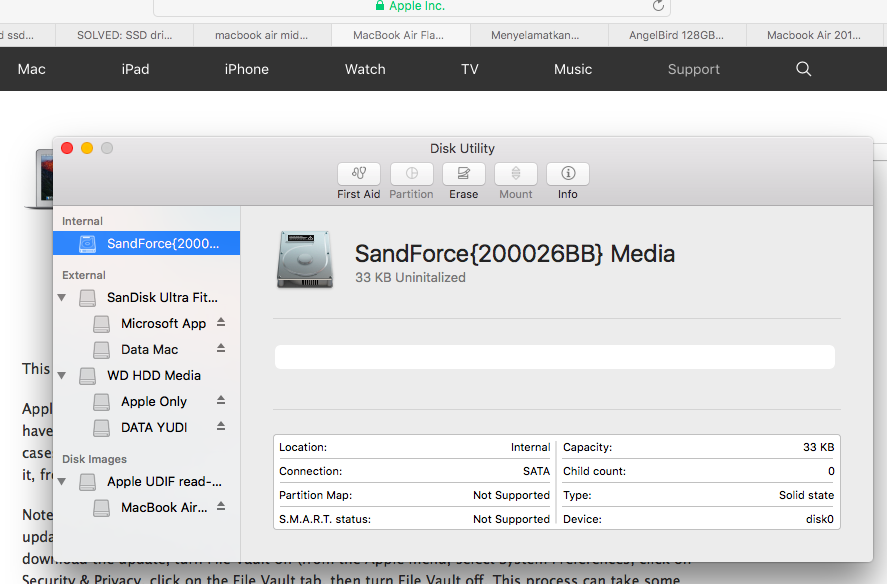Click the WD HDD Media drive icon

pos(87,376)
